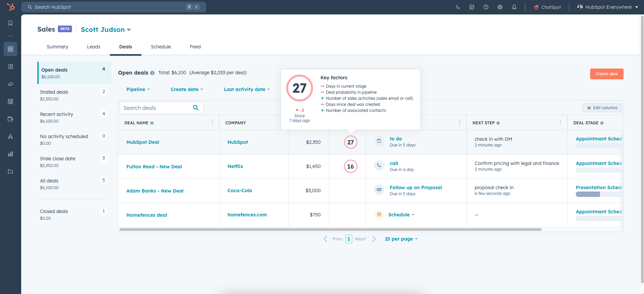The width and height of the screenshot is (644, 294).
Task: Click the deal score 27 circle in table
Action: point(350,142)
